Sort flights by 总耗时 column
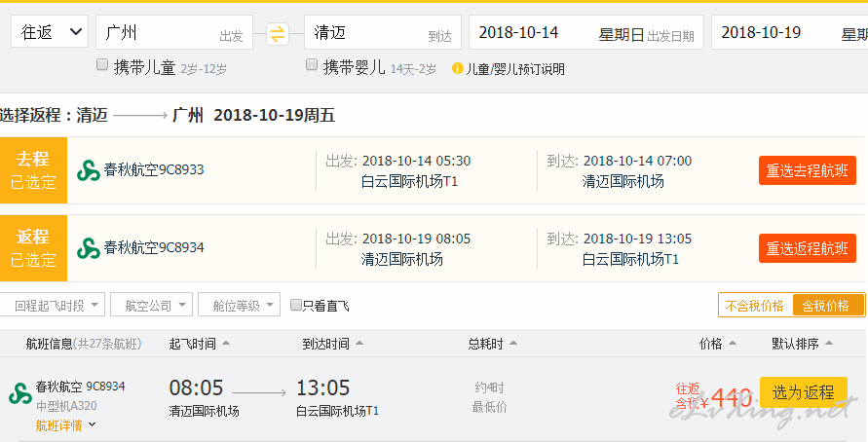Viewport: 868px width, 442px height. click(485, 344)
